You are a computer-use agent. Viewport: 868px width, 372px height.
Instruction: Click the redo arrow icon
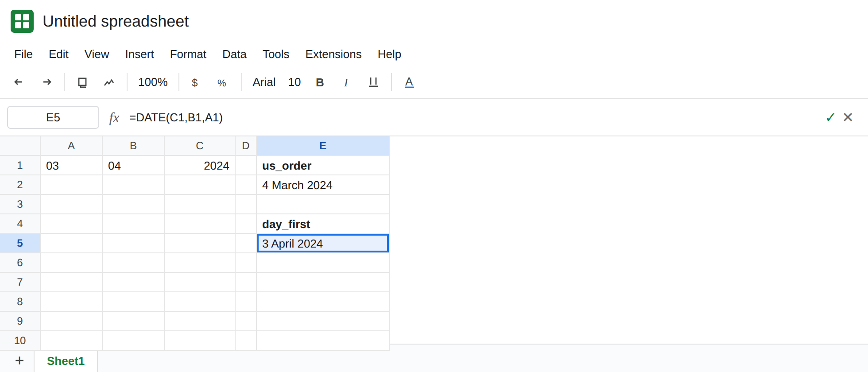47,82
